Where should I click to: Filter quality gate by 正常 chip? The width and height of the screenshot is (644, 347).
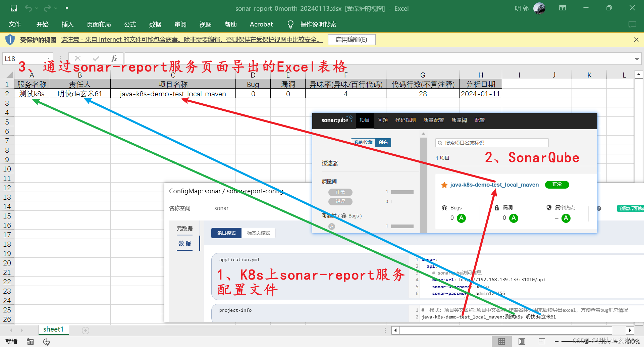(x=340, y=192)
